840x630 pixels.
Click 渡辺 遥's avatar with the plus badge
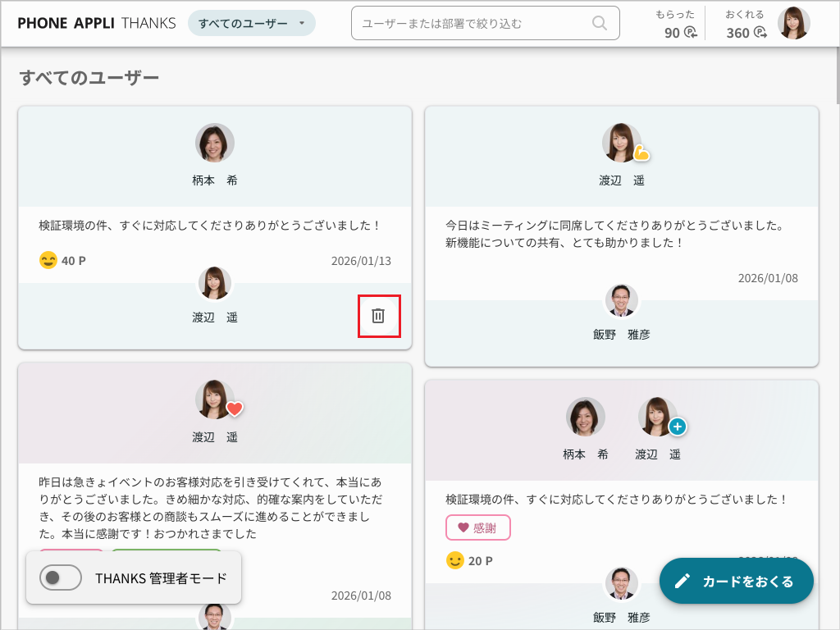click(x=657, y=417)
